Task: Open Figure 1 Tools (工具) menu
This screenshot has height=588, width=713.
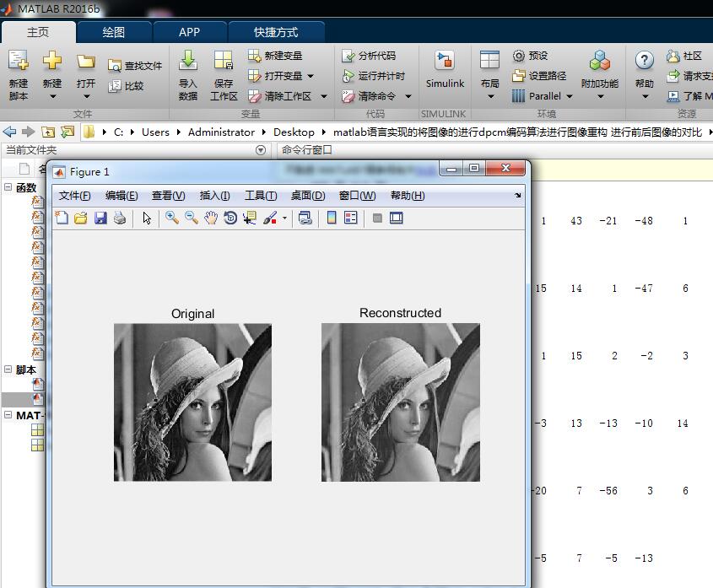Action: click(261, 196)
